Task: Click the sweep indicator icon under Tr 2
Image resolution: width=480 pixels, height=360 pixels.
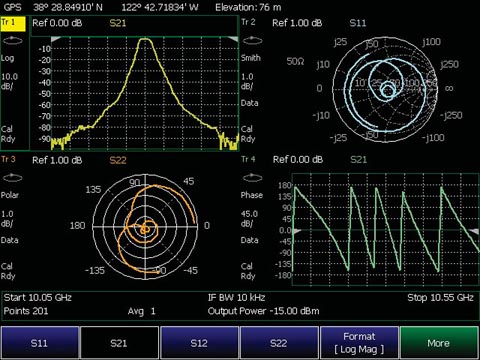Action: tap(252, 41)
